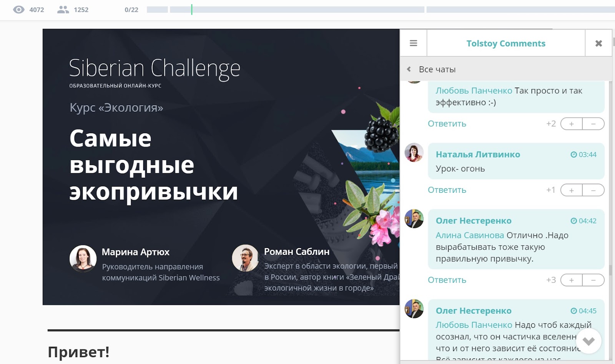The width and height of the screenshot is (615, 364).
Task: Click the 4072 view count
Action: click(x=37, y=10)
